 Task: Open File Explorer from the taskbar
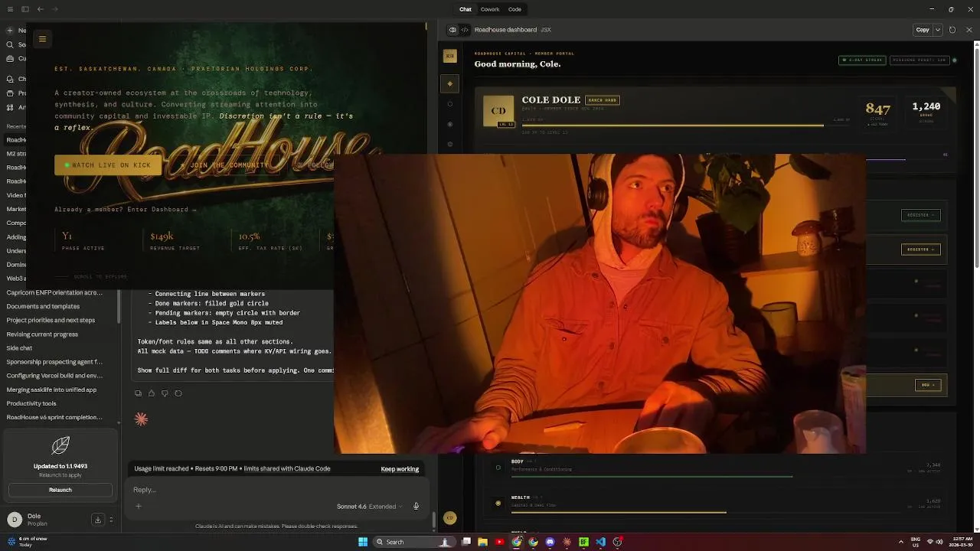[x=483, y=542]
